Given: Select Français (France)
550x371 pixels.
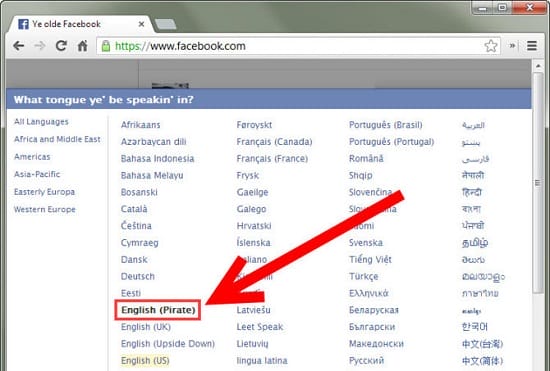Looking at the screenshot, I should pyautogui.click(x=272, y=158).
